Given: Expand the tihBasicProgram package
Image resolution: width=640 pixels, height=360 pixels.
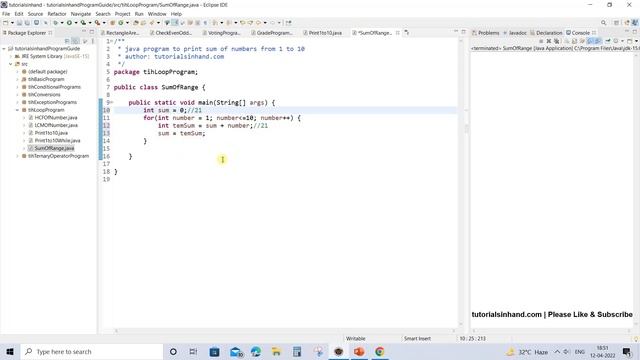Looking at the screenshot, I should point(18,79).
